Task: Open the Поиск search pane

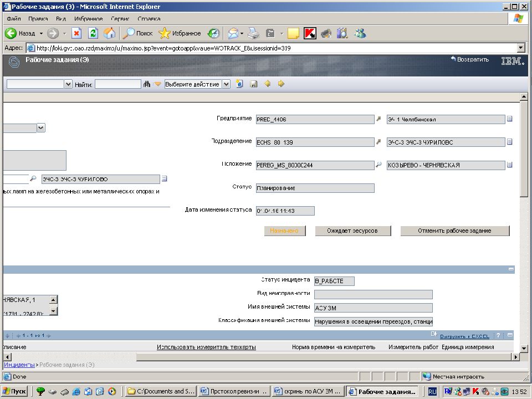Action: (137, 33)
